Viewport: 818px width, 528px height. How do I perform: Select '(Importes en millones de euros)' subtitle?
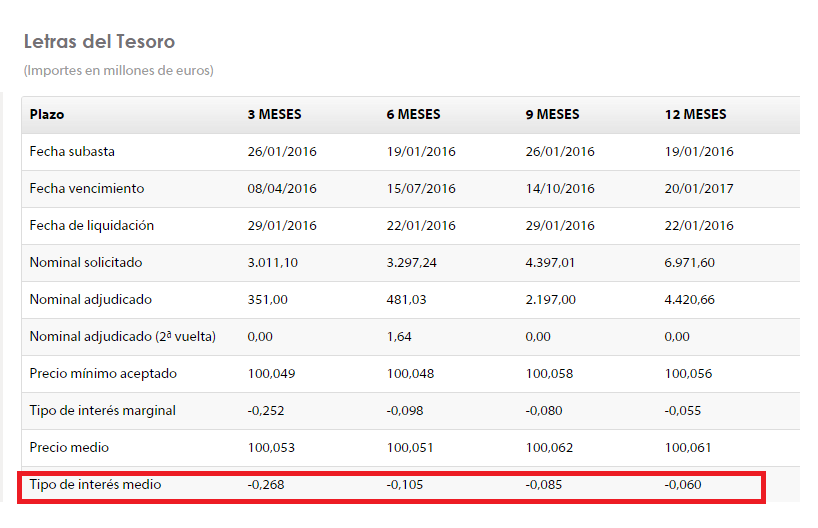[118, 70]
